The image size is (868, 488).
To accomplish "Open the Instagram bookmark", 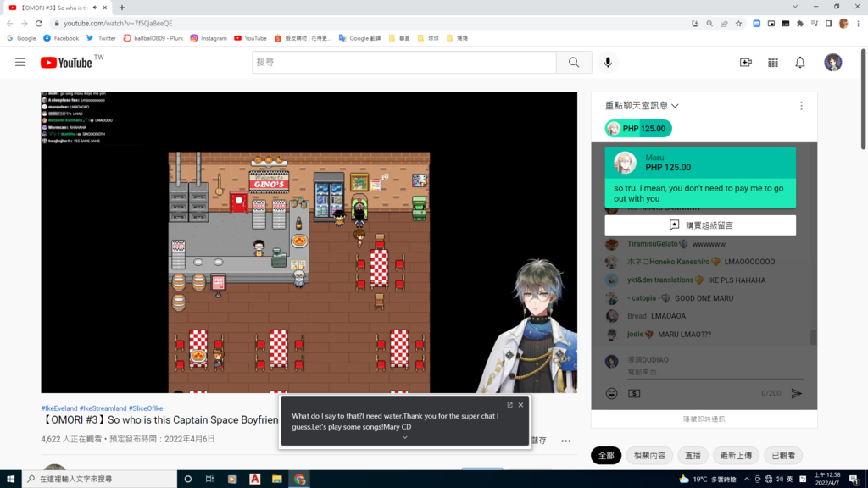I will click(x=209, y=38).
